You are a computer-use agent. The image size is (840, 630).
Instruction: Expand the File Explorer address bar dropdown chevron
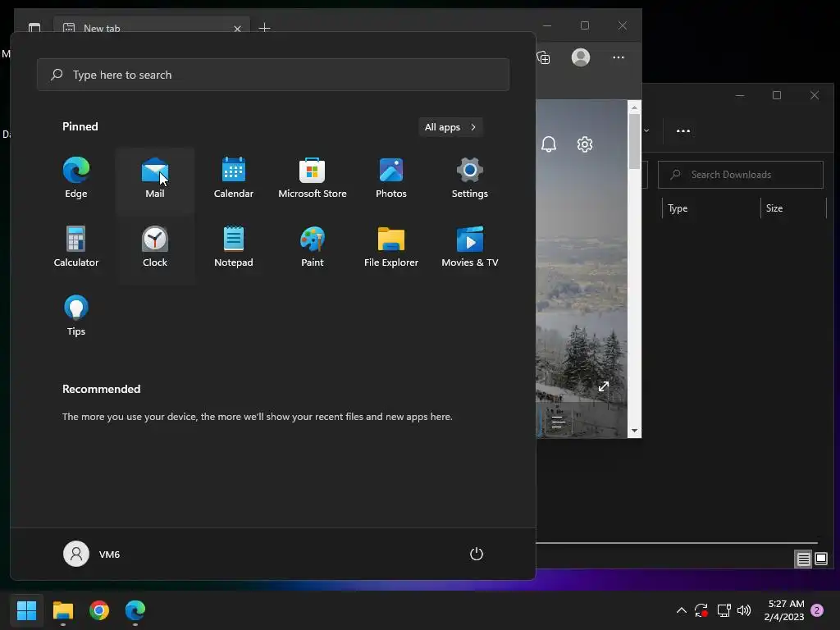coord(646,130)
